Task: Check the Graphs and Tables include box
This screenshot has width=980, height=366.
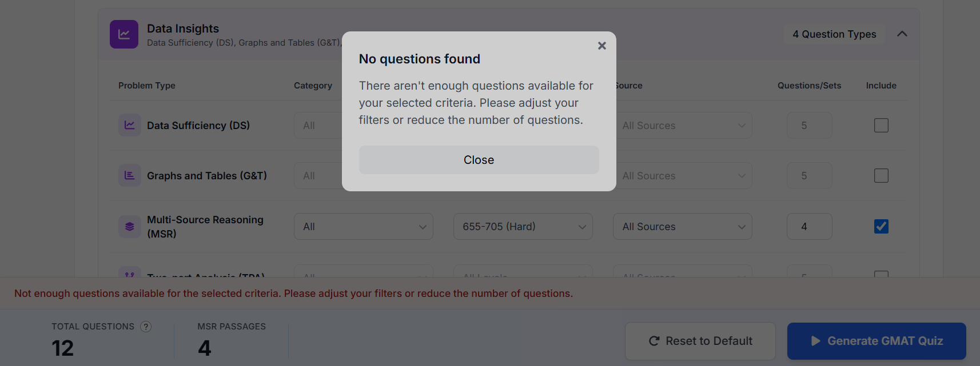Action: click(x=881, y=175)
